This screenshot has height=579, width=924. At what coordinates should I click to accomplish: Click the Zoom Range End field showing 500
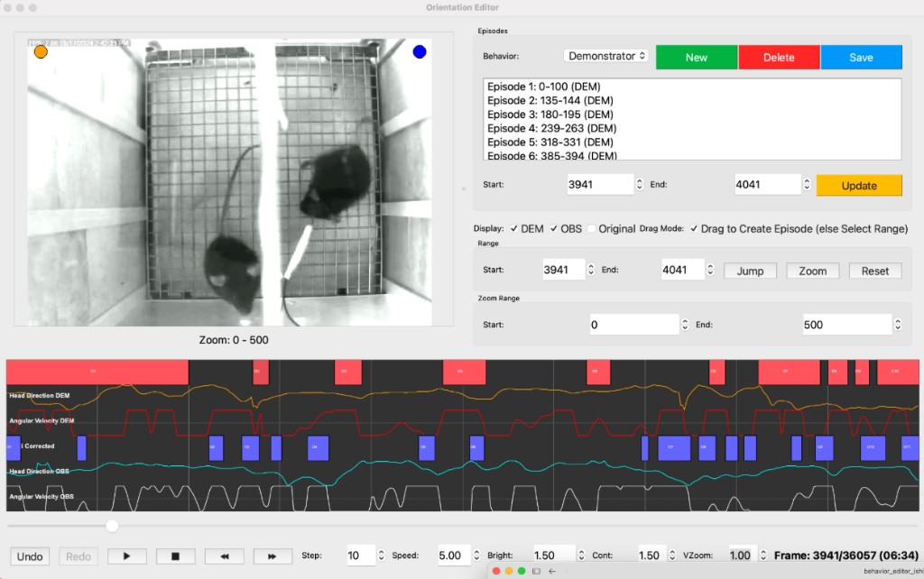(x=847, y=325)
